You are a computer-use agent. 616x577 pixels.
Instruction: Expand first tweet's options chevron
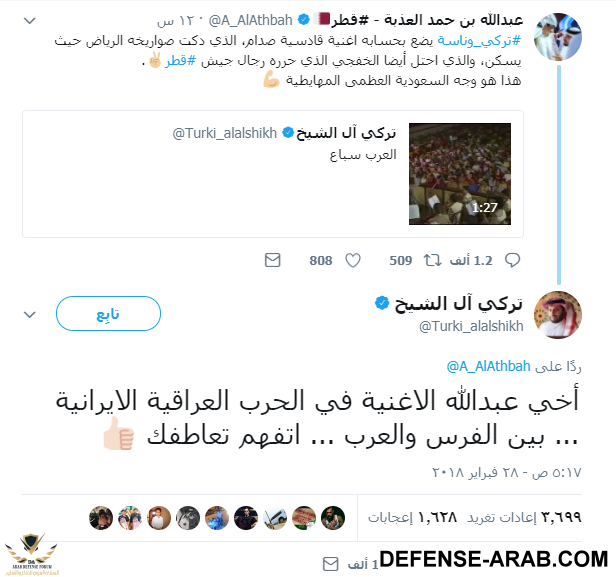[30, 20]
